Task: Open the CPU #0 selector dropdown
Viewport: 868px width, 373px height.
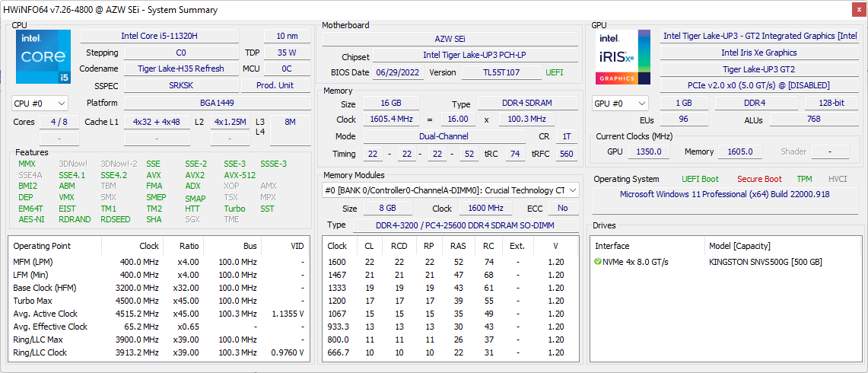Action: tap(40, 104)
